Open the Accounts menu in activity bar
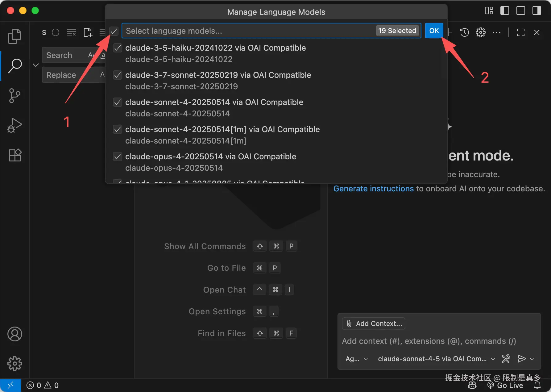Screen dimensions: 551x392 point(14,334)
